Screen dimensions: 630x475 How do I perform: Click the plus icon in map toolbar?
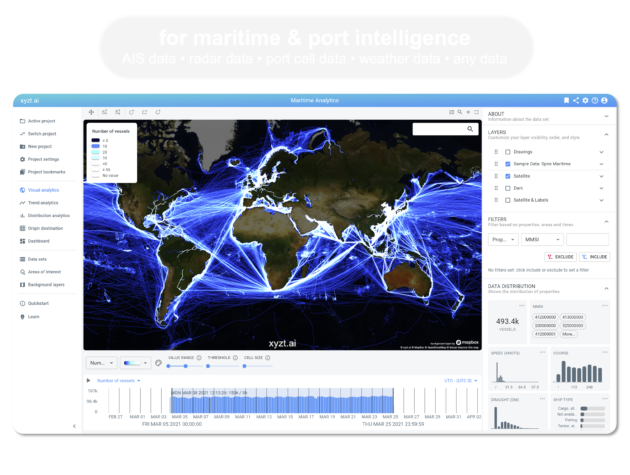468,112
